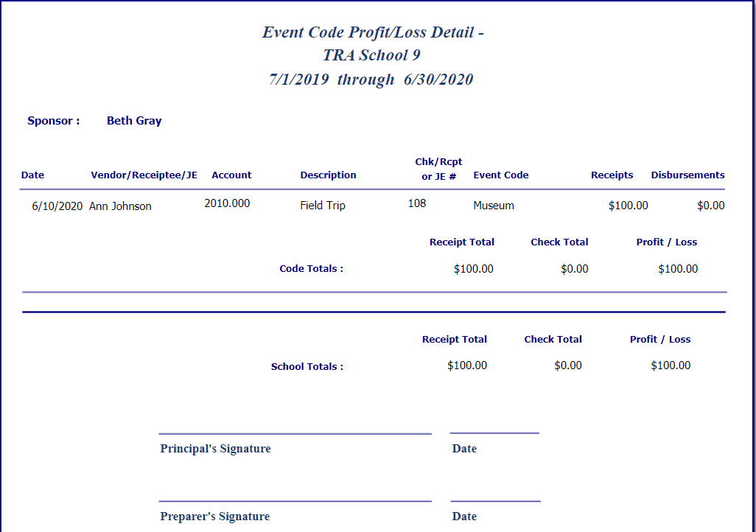The width and height of the screenshot is (756, 532).
Task: Click the 'Account' column header
Action: point(231,175)
